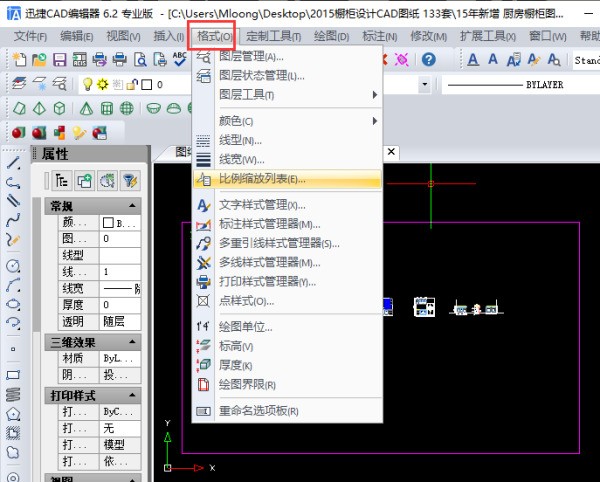The width and height of the screenshot is (600, 482).
Task: Click the white color swatch in 颜色 property row
Action: [x=108, y=222]
